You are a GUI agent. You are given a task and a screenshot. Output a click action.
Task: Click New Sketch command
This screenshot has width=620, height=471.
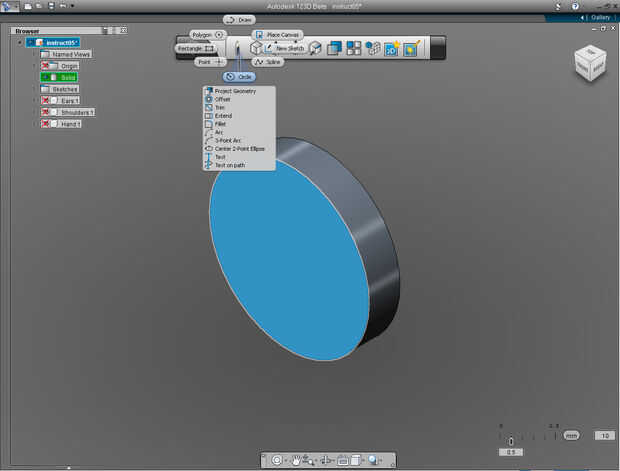click(285, 48)
